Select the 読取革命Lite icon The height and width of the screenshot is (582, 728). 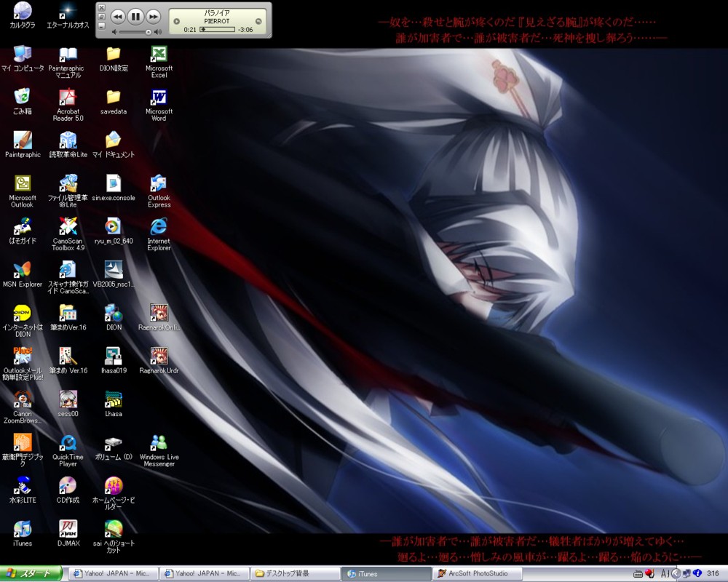click(x=68, y=145)
